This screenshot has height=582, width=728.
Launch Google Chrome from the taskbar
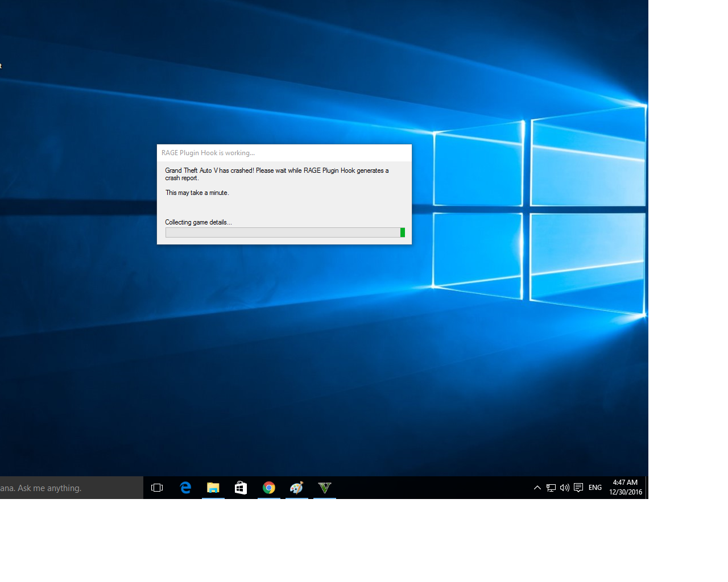tap(268, 488)
